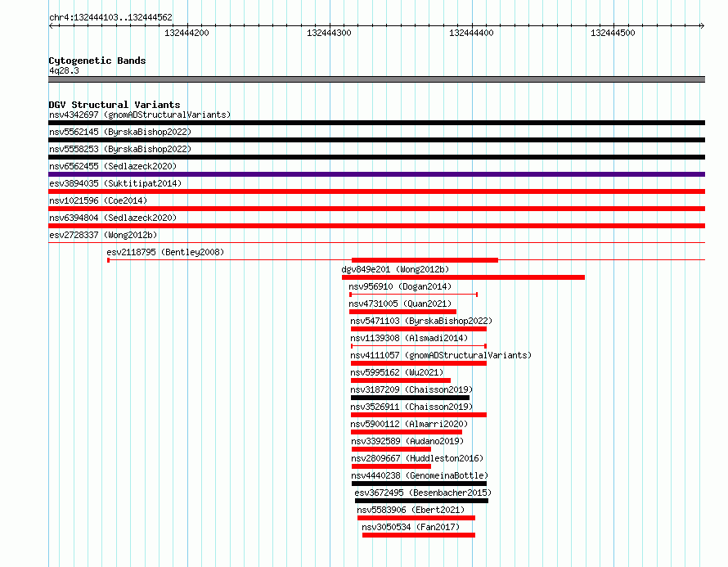Image resolution: width=728 pixels, height=567 pixels.
Task: Click the nsv4440238 (GenomeinaBottle) label
Action: coord(420,475)
